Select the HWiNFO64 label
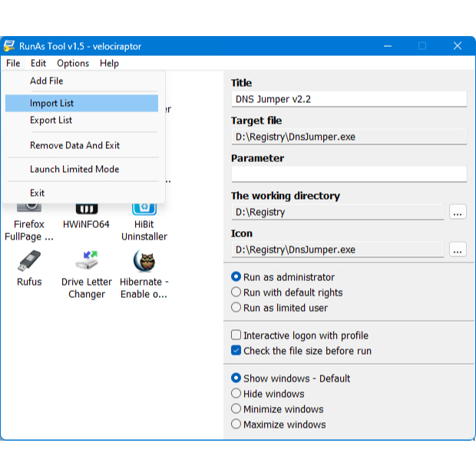Screen dimensions: 476x476 (86, 224)
